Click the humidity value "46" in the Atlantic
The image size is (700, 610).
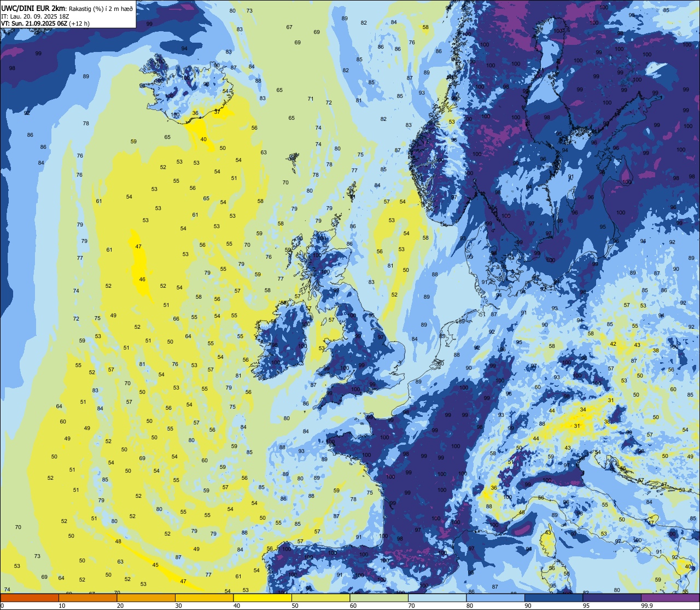click(x=142, y=279)
